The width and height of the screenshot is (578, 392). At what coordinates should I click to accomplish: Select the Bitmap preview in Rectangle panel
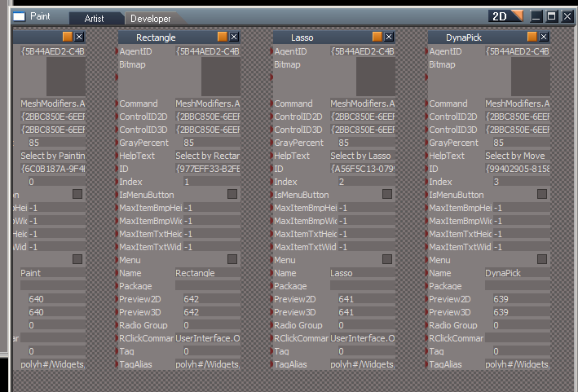click(x=221, y=77)
